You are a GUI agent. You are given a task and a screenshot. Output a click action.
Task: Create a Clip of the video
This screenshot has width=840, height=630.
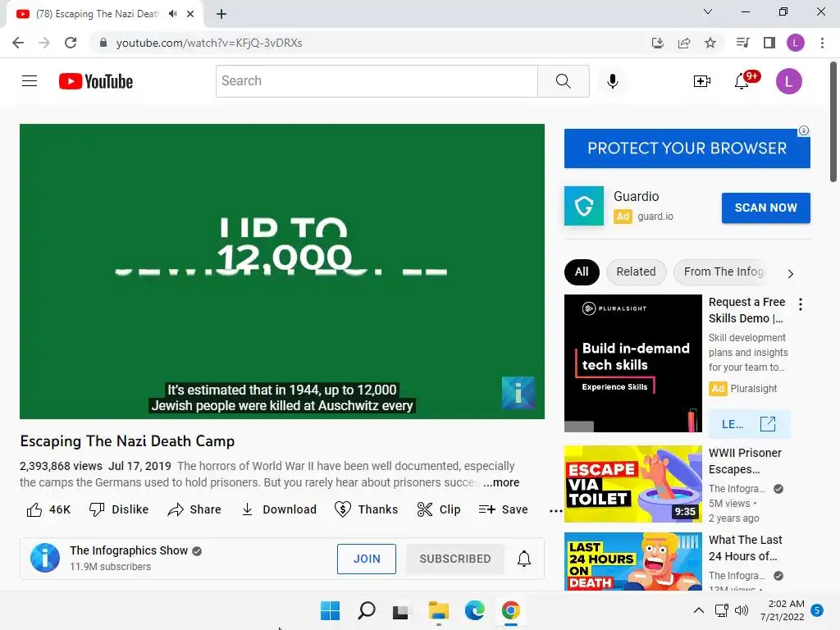coord(439,509)
